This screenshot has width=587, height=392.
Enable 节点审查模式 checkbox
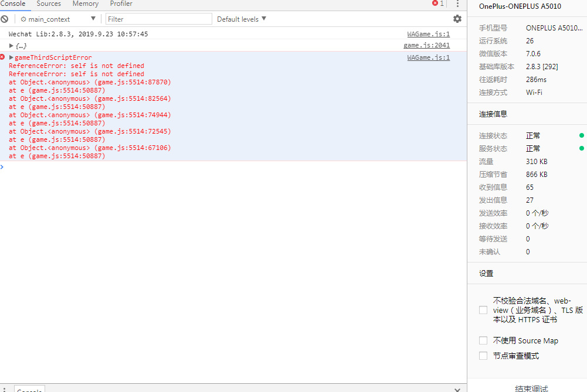point(483,356)
